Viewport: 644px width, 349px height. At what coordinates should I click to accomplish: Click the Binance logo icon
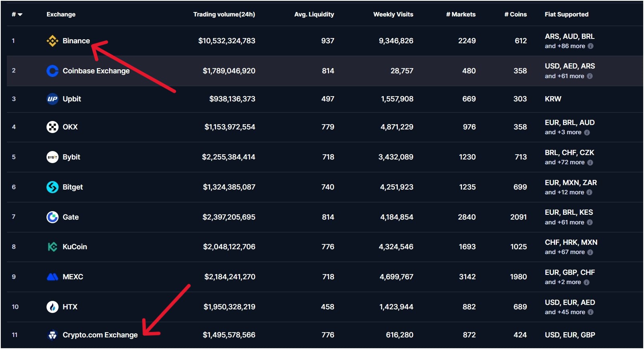pos(53,41)
